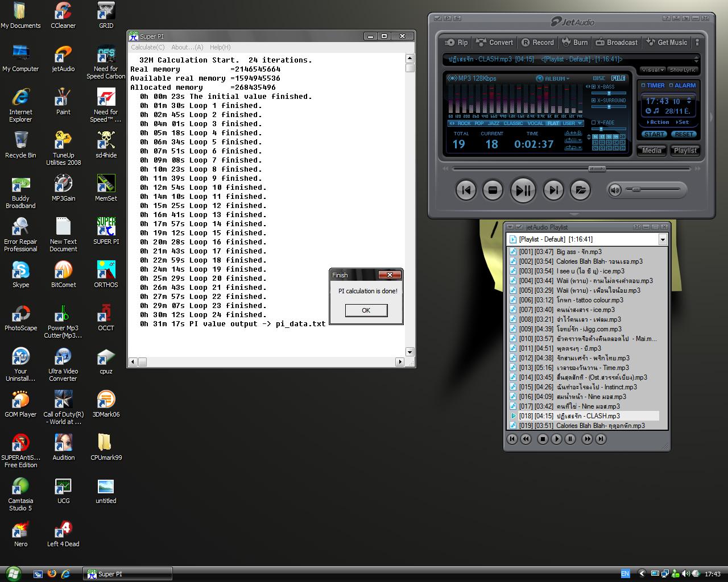Enable the X-FADE crossfade checkbox

pos(593,123)
